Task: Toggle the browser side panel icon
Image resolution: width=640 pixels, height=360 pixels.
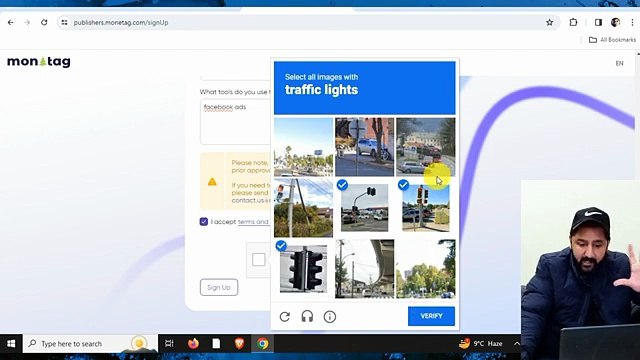Action: click(598, 22)
